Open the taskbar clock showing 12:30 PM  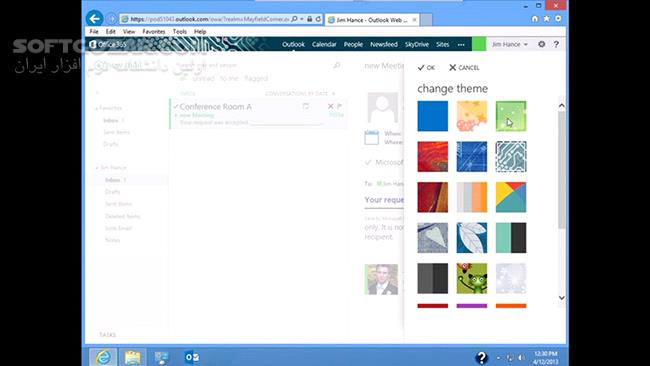click(x=546, y=357)
